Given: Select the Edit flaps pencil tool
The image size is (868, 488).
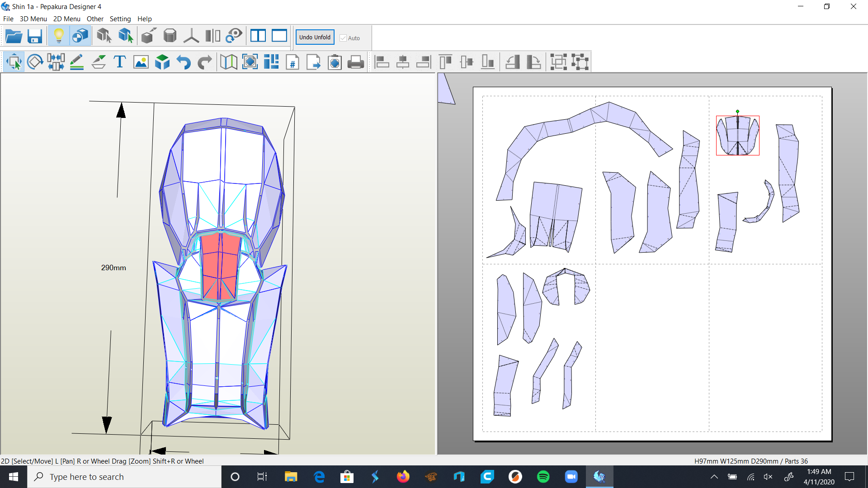Looking at the screenshot, I should coord(77,62).
